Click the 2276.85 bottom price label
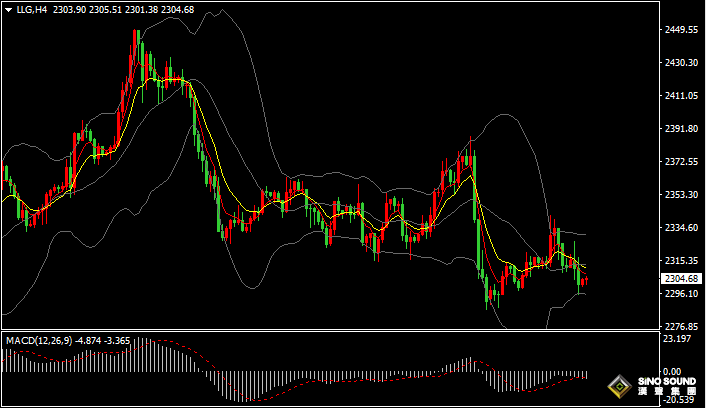The image size is (706, 408). click(680, 327)
